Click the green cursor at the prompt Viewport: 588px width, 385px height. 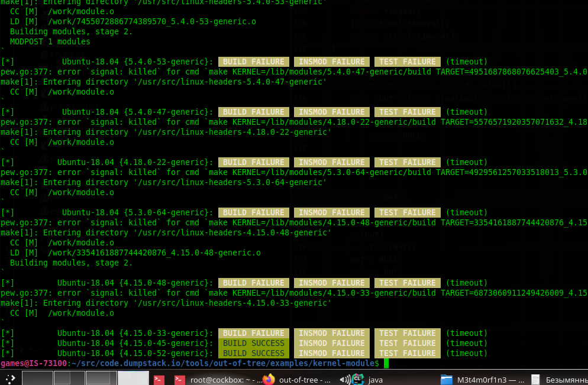tap(386, 363)
